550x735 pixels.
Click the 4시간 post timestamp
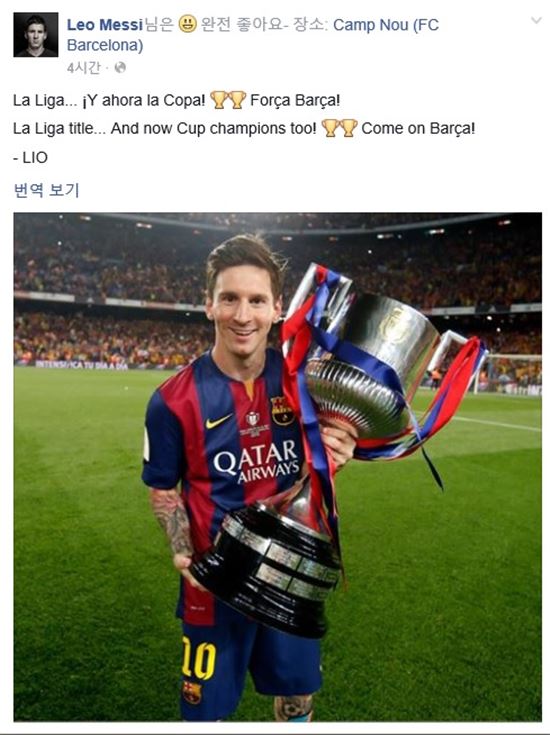click(x=83, y=68)
